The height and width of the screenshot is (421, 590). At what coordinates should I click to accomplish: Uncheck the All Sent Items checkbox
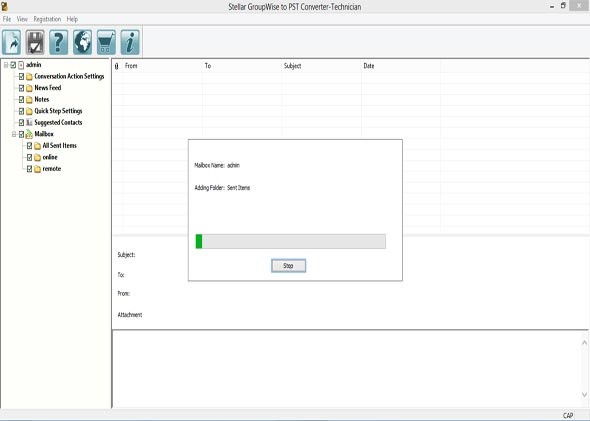tap(29, 146)
